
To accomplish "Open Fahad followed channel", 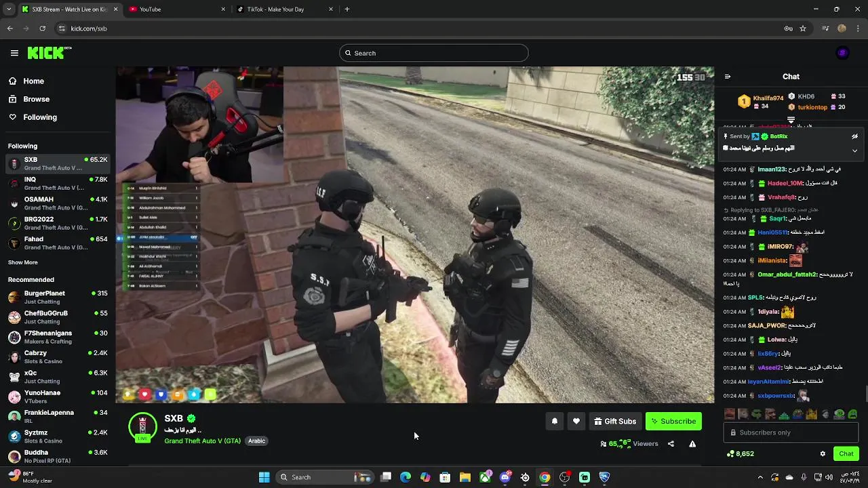I will (x=58, y=243).
